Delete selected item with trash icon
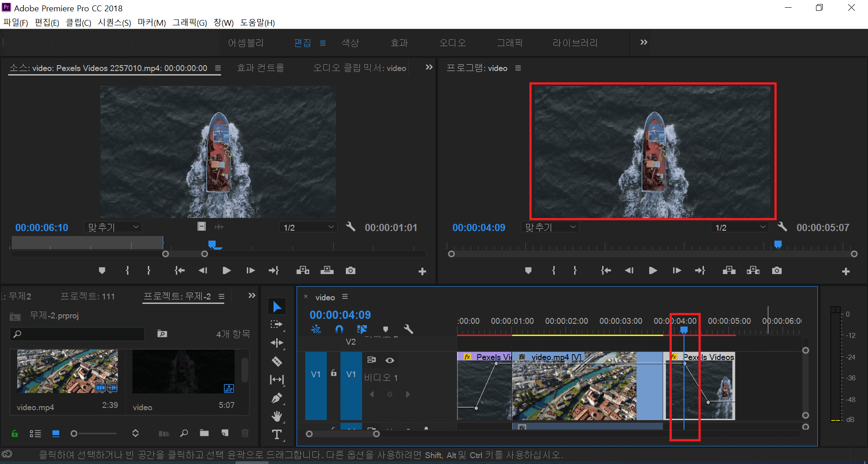868x464 pixels. (245, 433)
